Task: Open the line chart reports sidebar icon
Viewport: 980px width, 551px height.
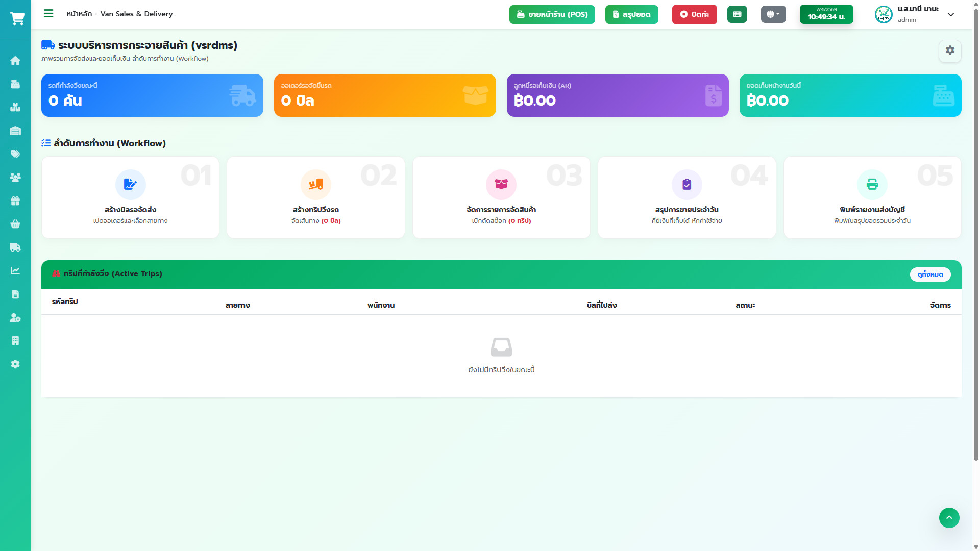Action: click(x=15, y=271)
